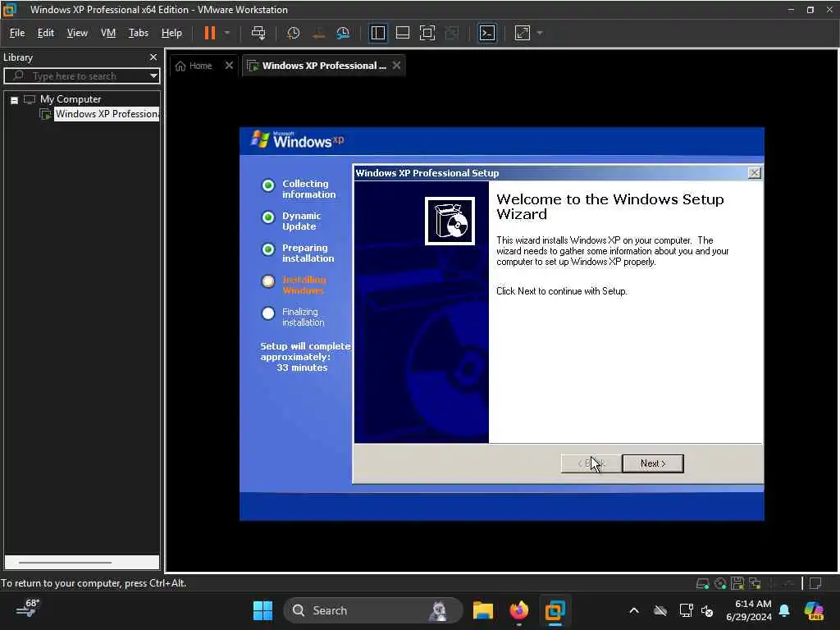The image size is (840, 630).
Task: Click the Dynamic Update step indicator
Action: (x=268, y=217)
